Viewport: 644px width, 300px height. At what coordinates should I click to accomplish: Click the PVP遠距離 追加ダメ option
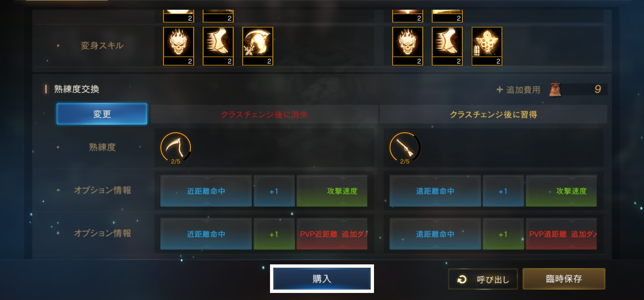click(x=561, y=234)
